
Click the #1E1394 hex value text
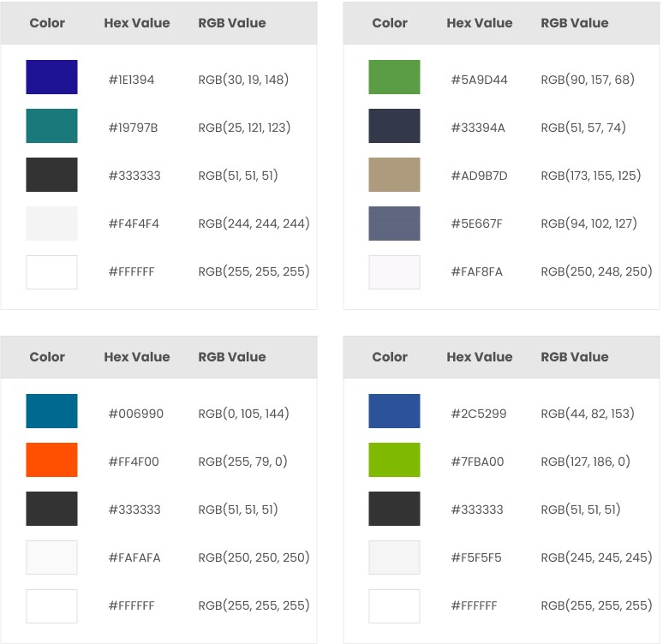(131, 80)
